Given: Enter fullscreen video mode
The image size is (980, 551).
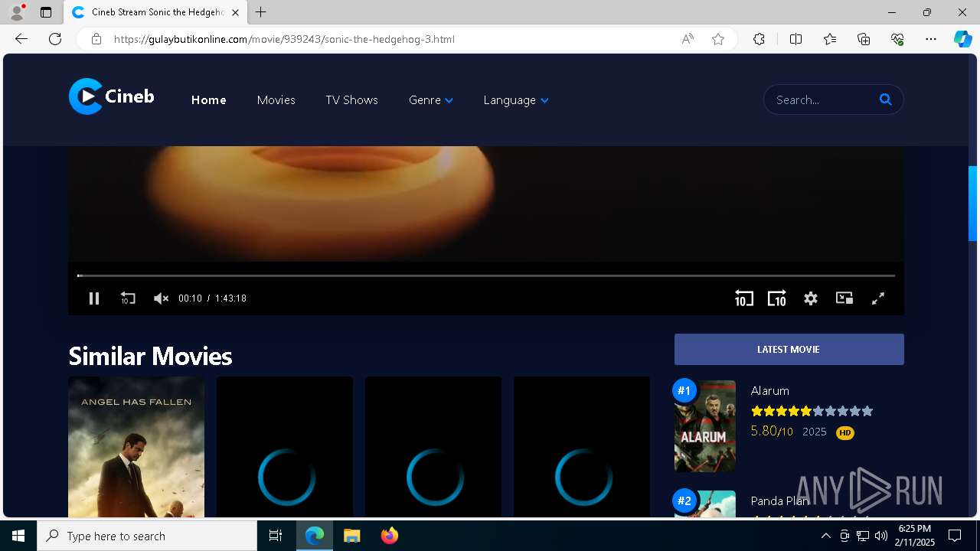Looking at the screenshot, I should (x=878, y=298).
